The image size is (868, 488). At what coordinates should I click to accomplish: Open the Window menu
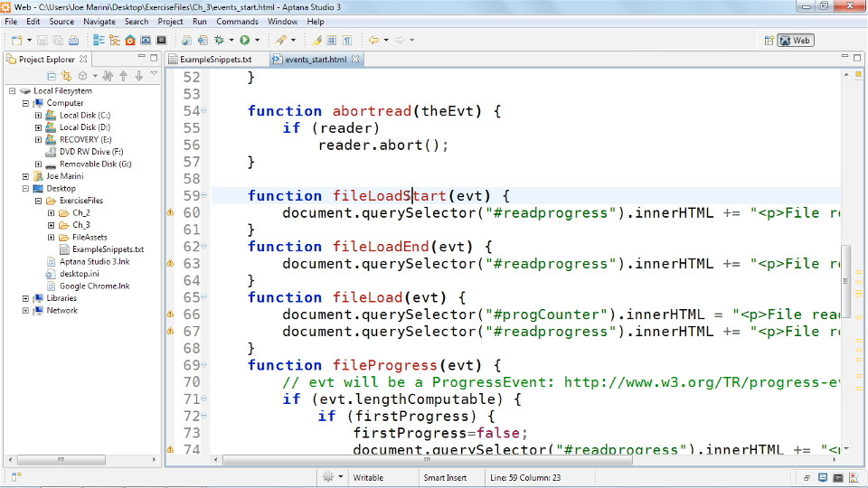tap(282, 22)
